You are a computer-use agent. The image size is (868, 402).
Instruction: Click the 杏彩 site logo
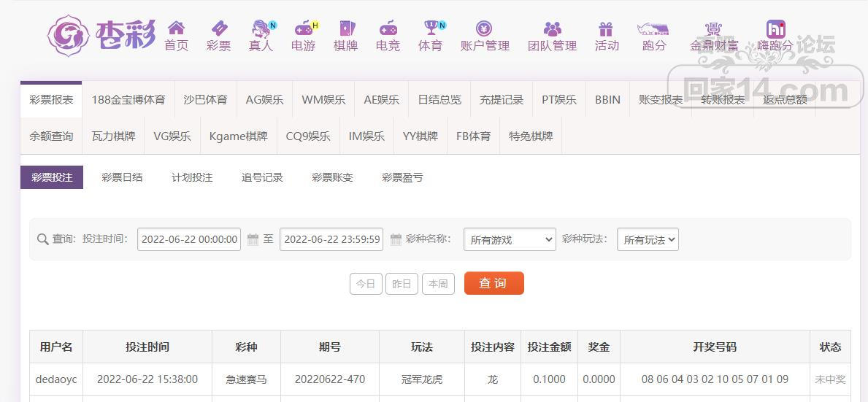coord(101,34)
